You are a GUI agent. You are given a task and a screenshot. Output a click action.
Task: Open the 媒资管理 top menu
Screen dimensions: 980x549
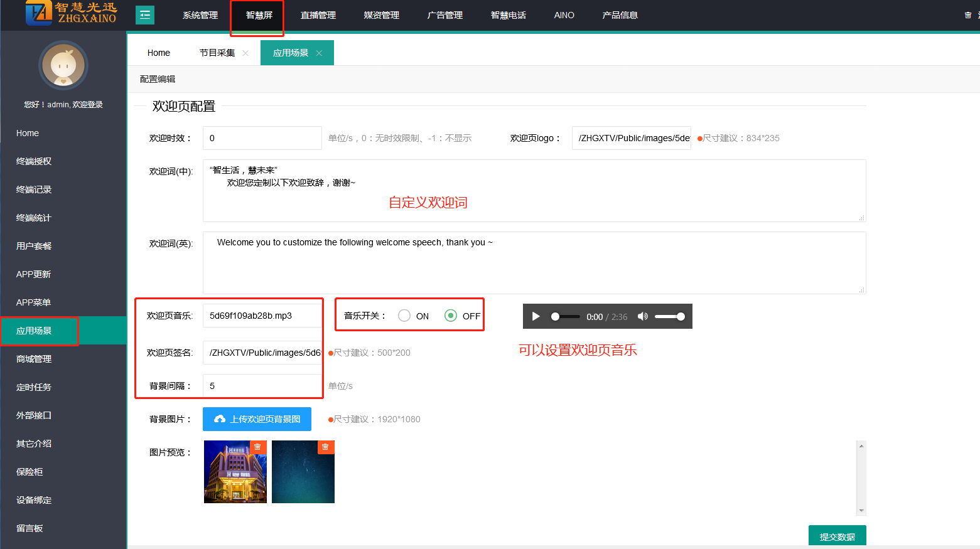(381, 15)
